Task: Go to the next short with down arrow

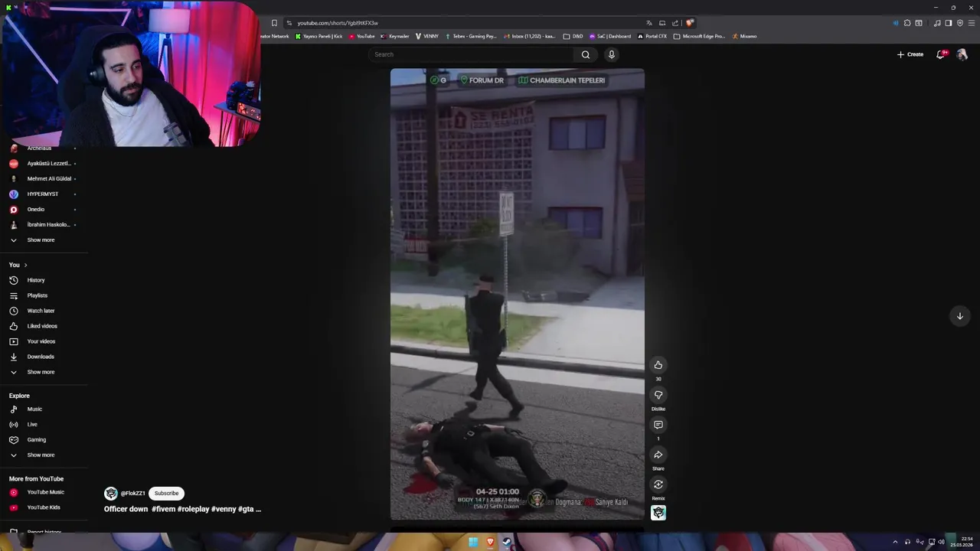Action: coord(959,316)
